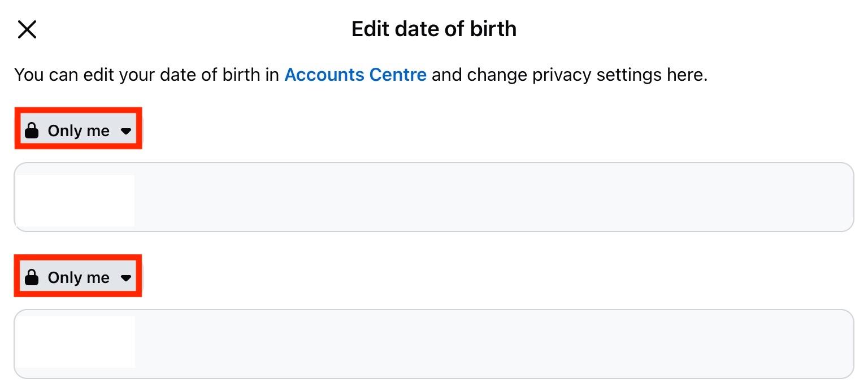Screen dimensions: 868x392
Task: Select the second date of birth field
Action: (433, 343)
